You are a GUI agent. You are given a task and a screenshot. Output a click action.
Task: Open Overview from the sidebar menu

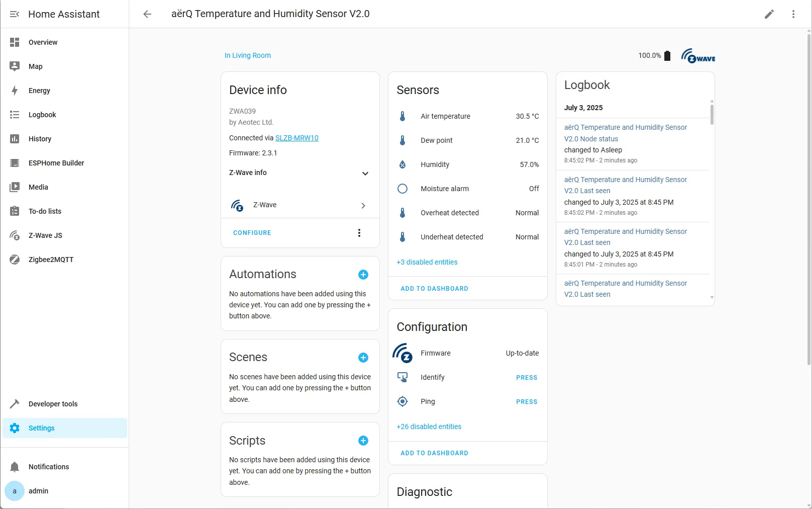coord(43,42)
